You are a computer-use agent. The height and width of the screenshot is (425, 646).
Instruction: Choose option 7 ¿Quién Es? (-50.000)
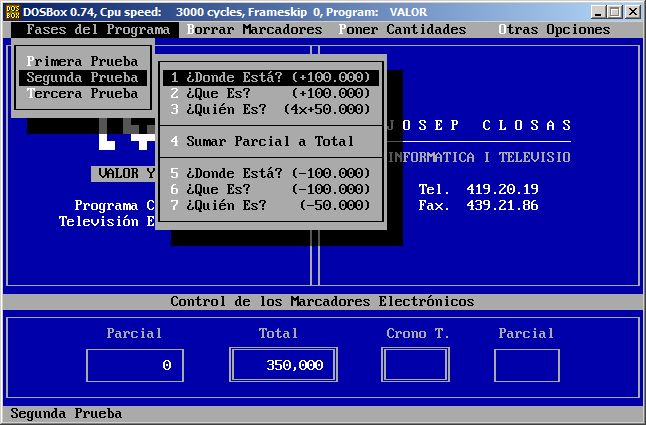tap(270, 205)
